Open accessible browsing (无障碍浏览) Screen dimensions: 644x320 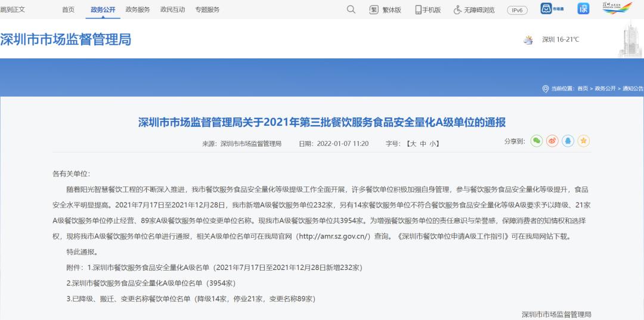474,10
